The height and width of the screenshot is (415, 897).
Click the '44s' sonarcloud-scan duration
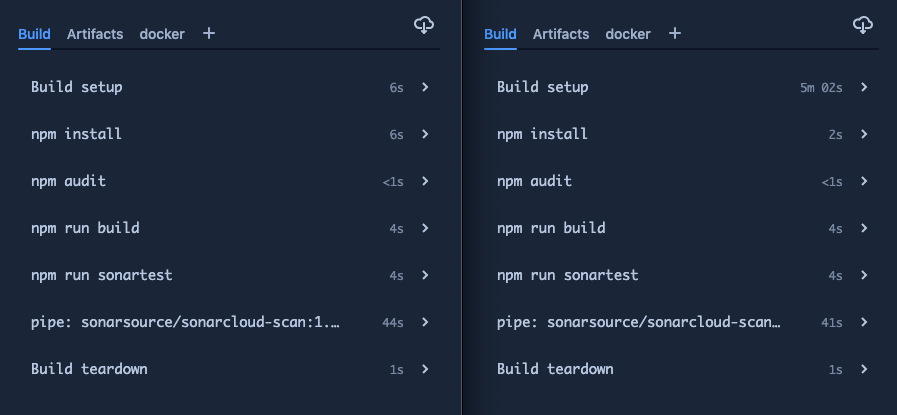pyautogui.click(x=393, y=322)
